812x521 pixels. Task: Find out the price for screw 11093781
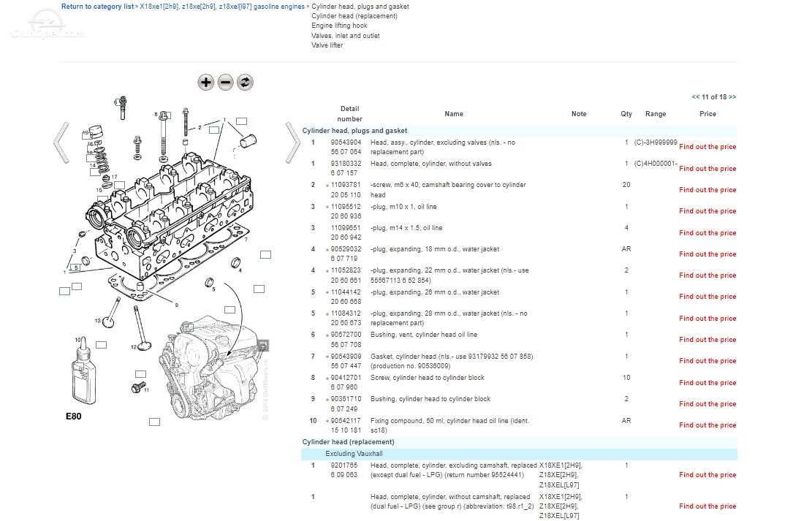tap(707, 190)
